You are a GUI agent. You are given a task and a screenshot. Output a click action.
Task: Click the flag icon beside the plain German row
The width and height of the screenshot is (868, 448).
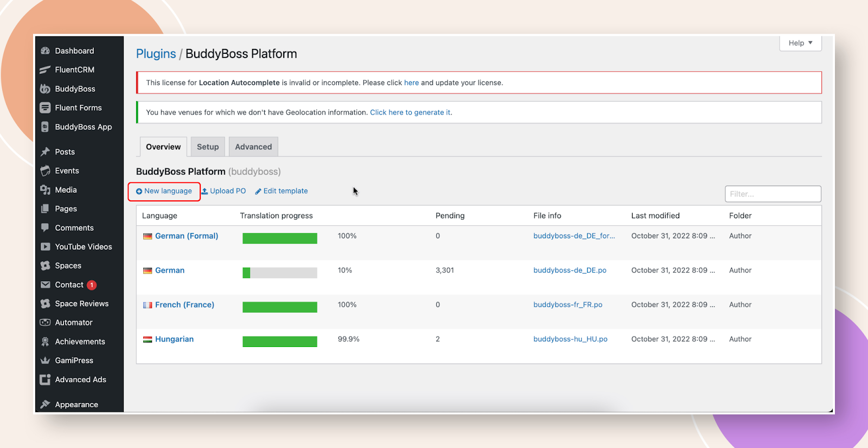(x=148, y=270)
